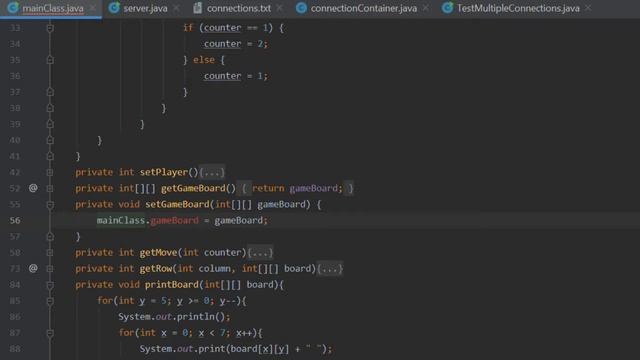Click 'counter = 1;' on line 36
The image size is (640, 360).
(236, 76)
